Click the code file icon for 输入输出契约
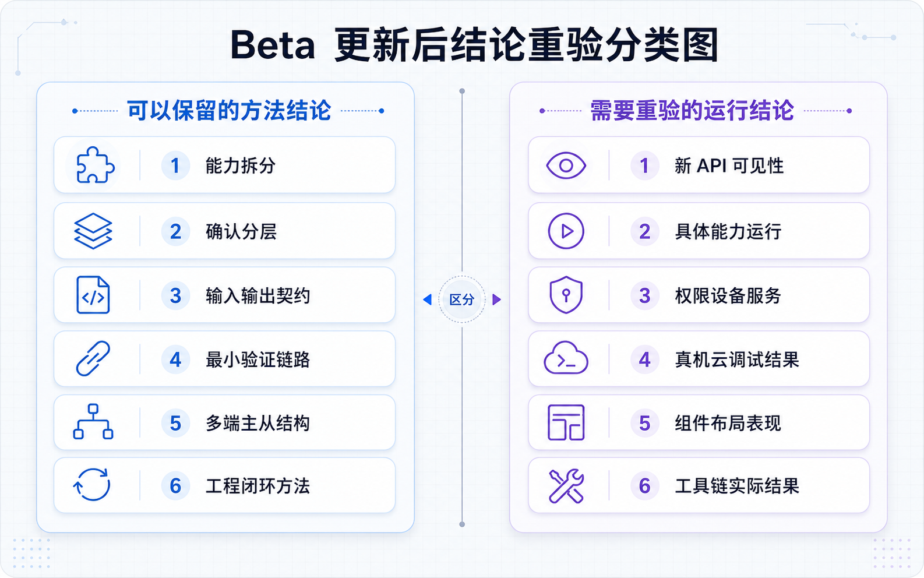The height and width of the screenshot is (578, 924). coord(93,295)
